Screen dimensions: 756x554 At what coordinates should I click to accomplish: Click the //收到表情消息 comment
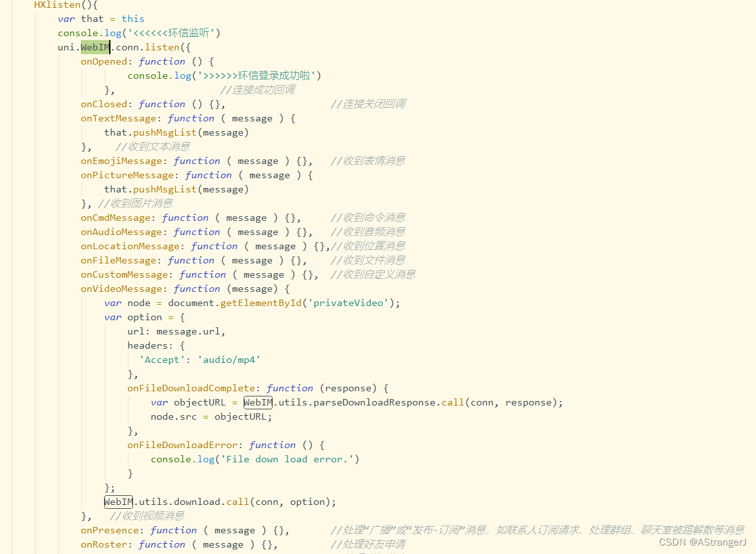tap(368, 161)
